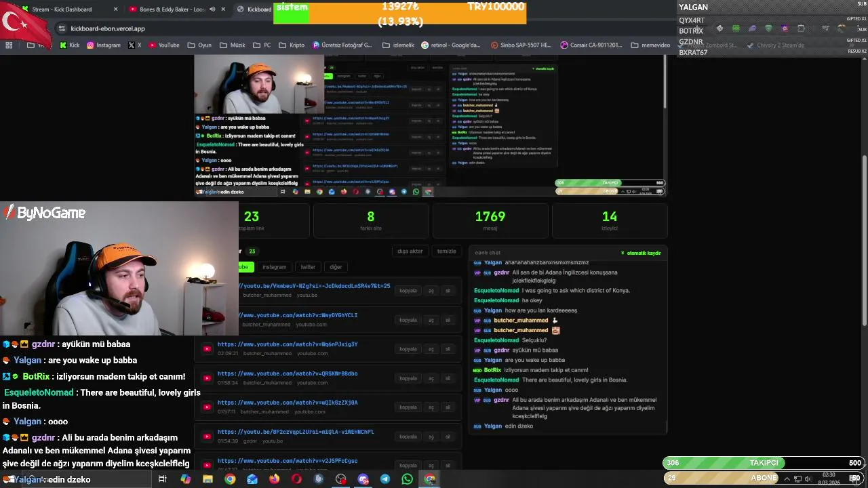Click the YouTube icon beside the wQIkGzZXj0A link

coord(207,407)
